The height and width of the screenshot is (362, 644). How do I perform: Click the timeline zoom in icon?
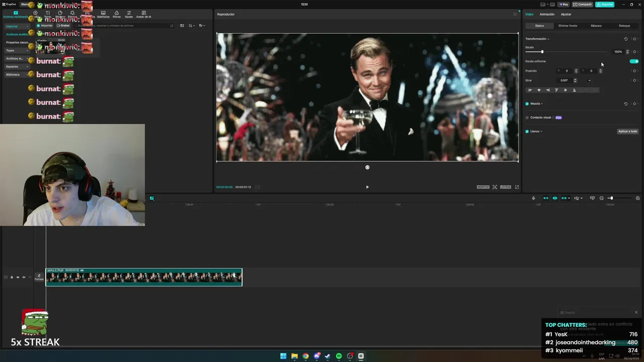[637, 198]
